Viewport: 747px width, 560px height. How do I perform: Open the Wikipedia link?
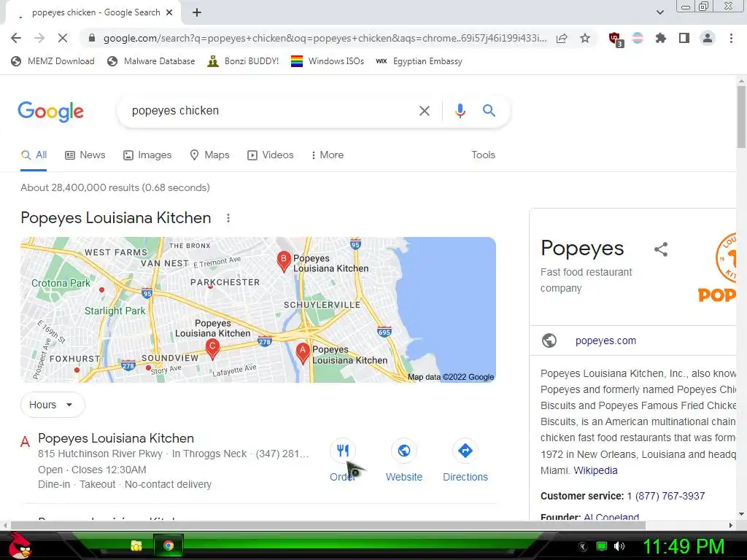tap(595, 470)
